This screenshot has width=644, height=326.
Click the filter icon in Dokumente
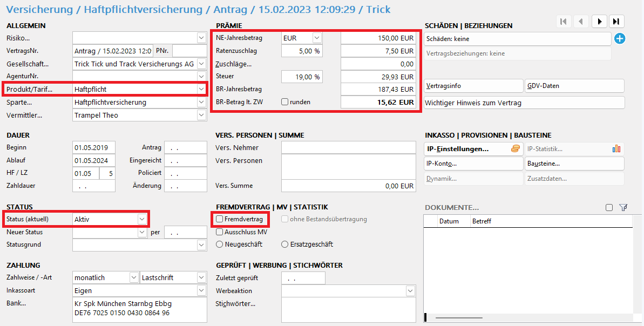pyautogui.click(x=623, y=207)
